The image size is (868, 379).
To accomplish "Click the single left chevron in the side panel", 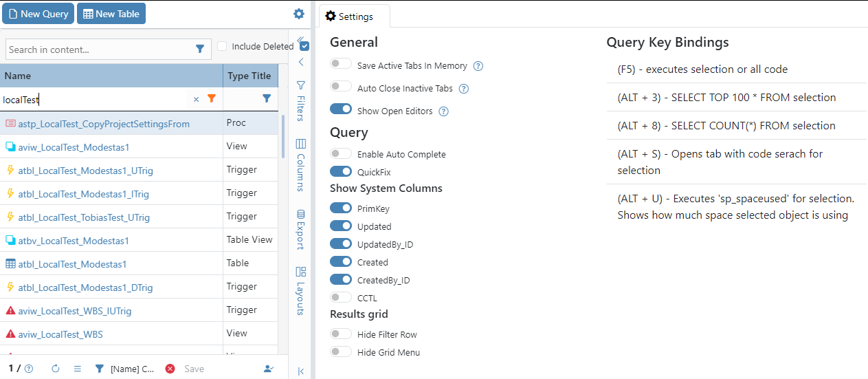I will pyautogui.click(x=301, y=62).
